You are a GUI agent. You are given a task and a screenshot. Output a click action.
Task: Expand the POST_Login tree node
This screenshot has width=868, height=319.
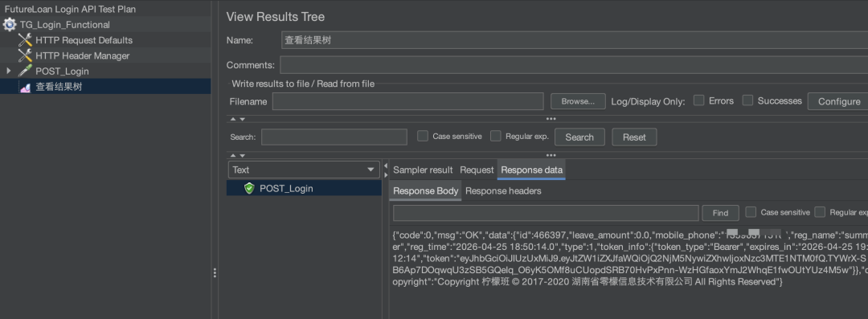point(8,72)
